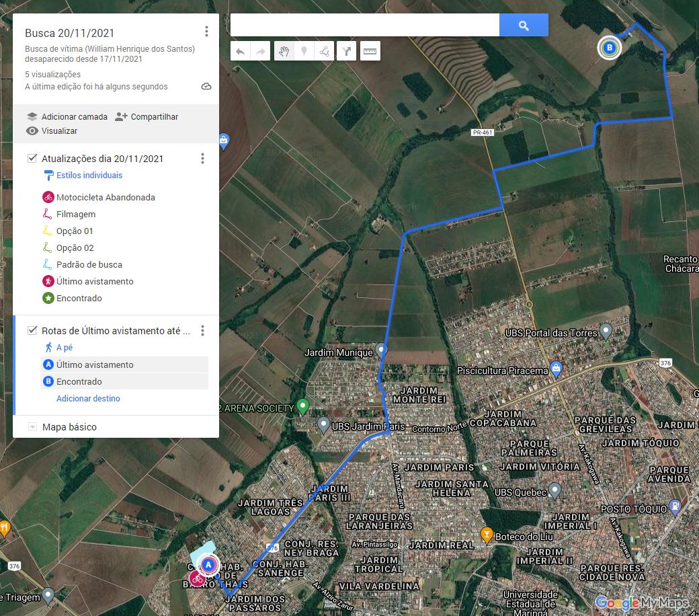Click the blue search magnifier button

pos(524,26)
